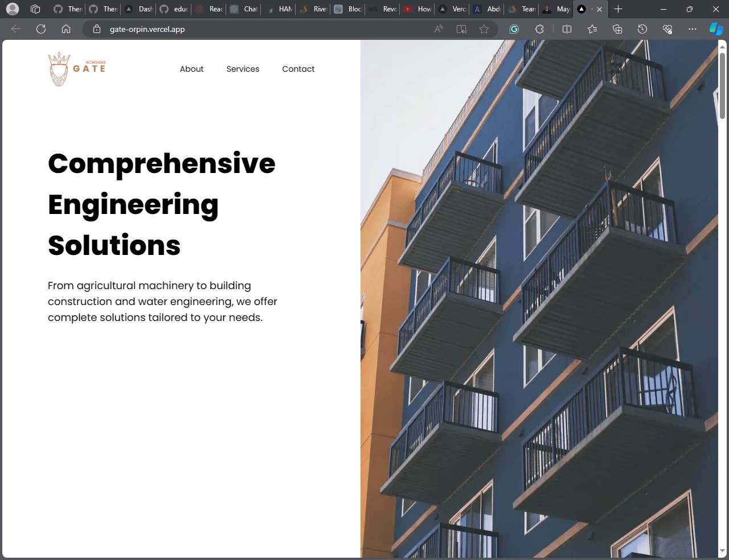Minimize the browser window
Screen dimensions: 729x560
[664, 9]
